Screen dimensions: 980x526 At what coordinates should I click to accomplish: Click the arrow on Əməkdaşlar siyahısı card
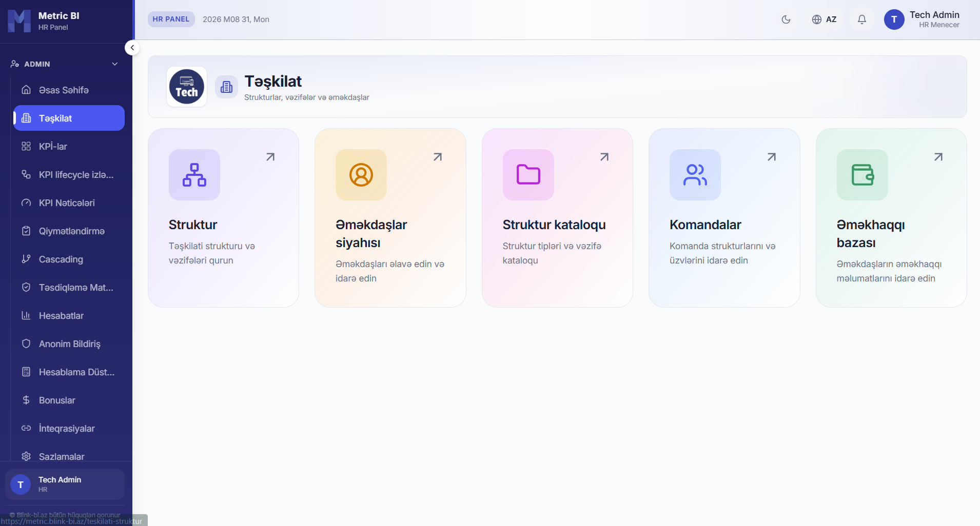pos(438,157)
